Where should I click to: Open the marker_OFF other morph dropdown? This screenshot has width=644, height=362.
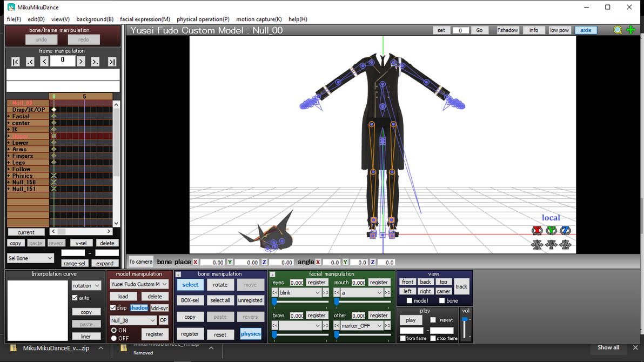tap(362, 325)
